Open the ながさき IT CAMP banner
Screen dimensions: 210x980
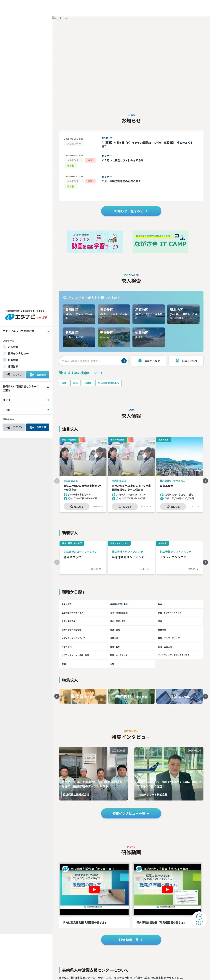pyautogui.click(x=160, y=242)
